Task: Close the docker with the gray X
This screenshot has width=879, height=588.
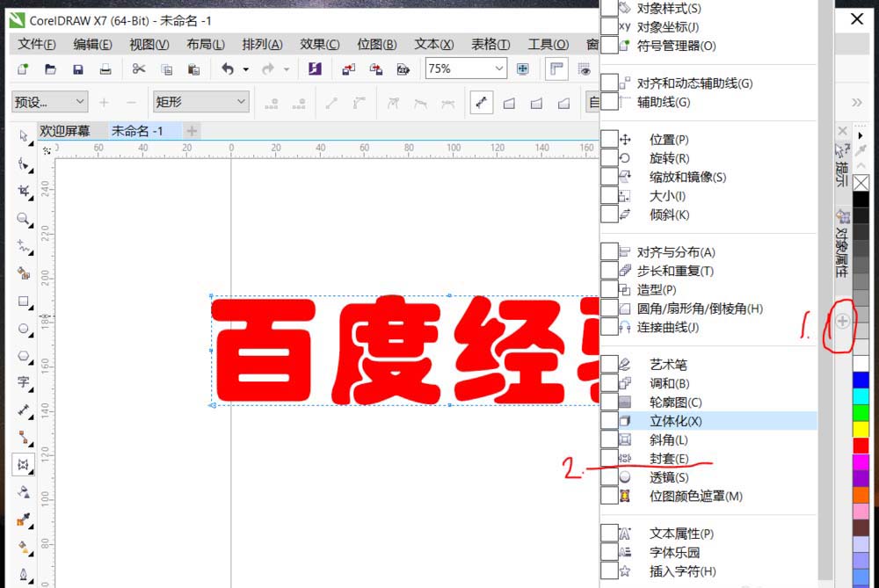Action: 842,131
